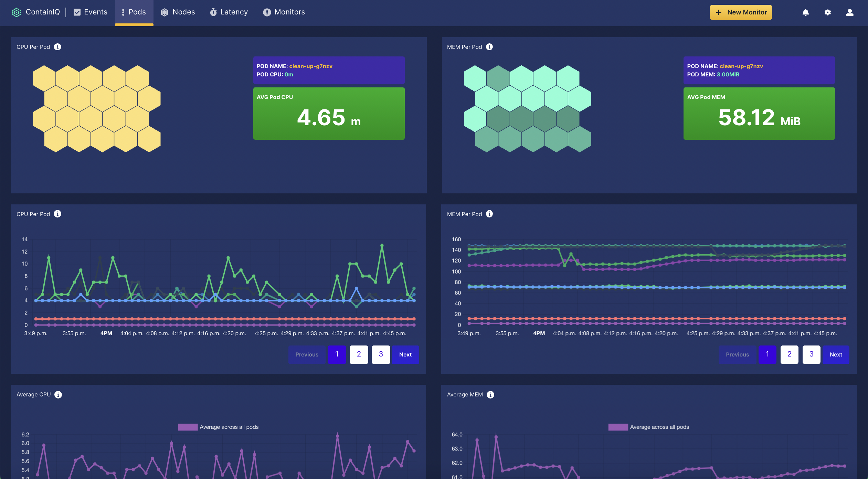Show info for MEM Per Pod chart
Image resolution: width=868 pixels, height=479 pixels.
coord(490,214)
